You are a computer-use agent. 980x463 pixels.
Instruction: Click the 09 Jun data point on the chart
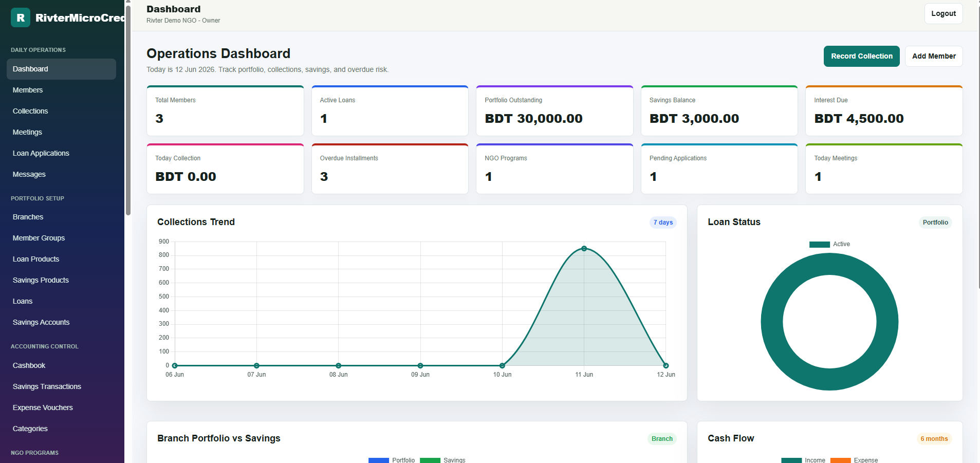420,366
